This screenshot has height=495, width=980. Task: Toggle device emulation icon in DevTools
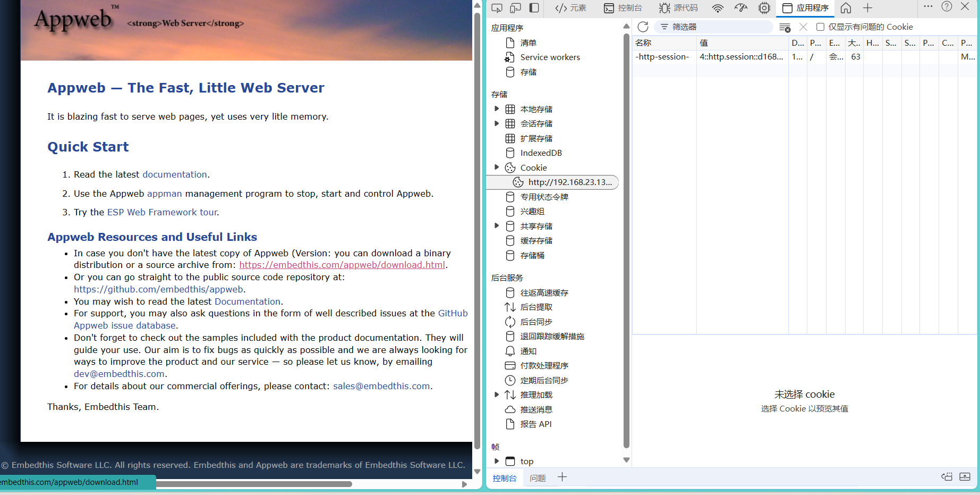pyautogui.click(x=515, y=8)
